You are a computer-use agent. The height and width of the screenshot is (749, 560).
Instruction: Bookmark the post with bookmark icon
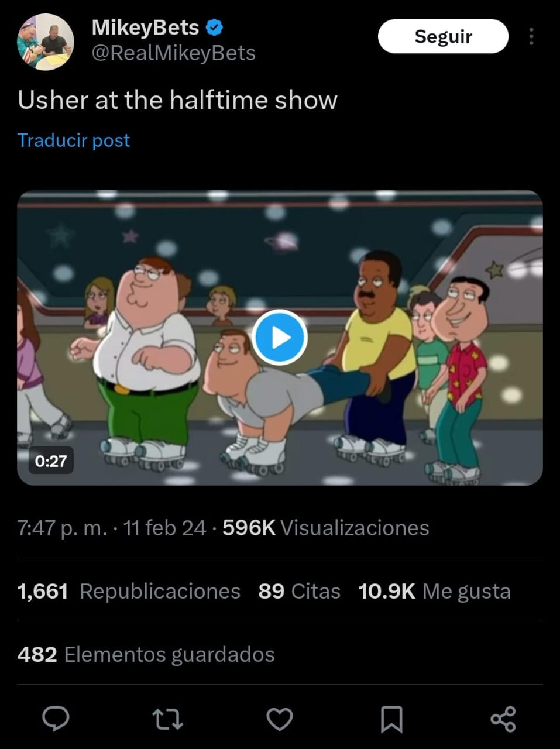tap(391, 719)
